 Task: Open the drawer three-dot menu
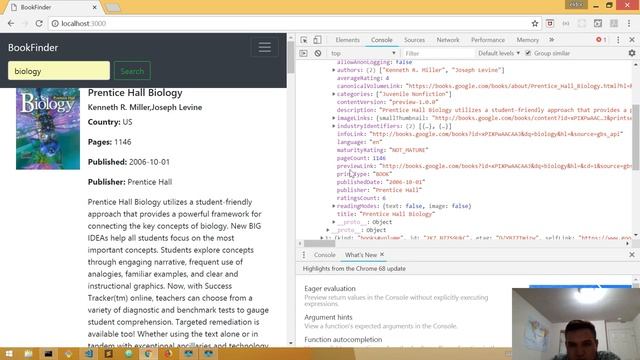pos(303,255)
